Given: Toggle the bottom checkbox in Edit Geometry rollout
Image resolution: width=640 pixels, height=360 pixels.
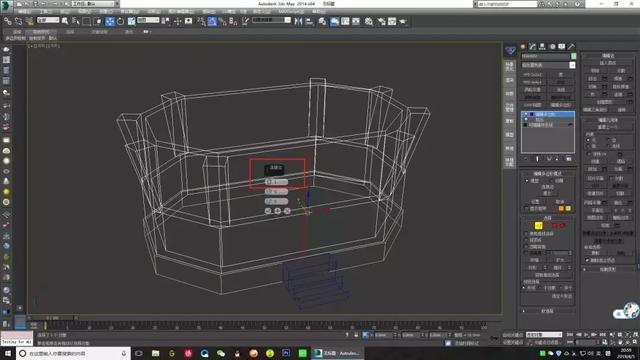Looking at the screenshot, I should (587, 260).
